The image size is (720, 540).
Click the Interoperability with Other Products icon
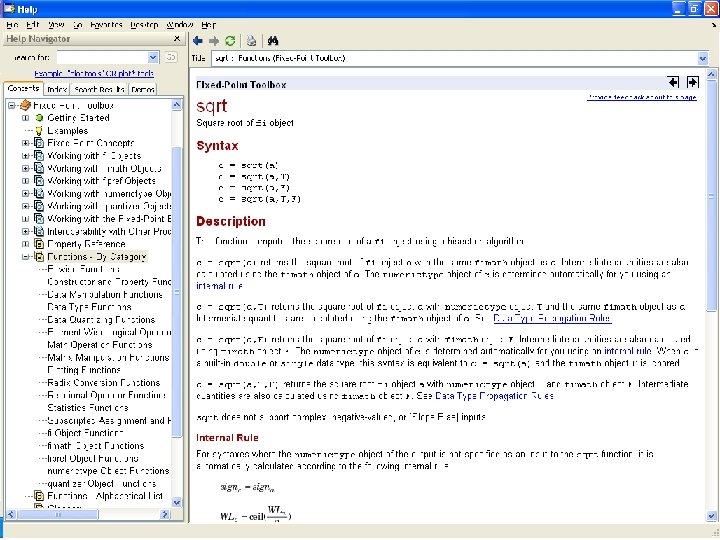click(x=39, y=231)
